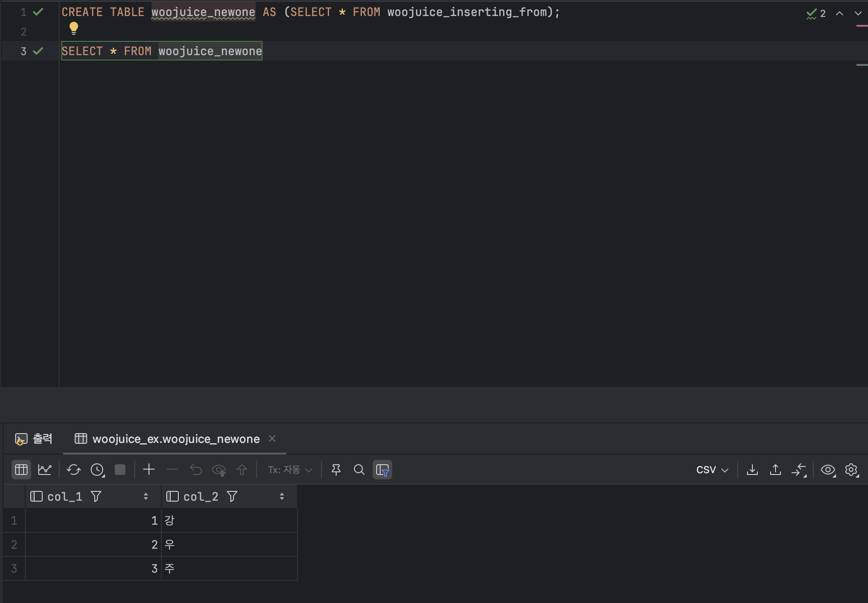Filter col_2 using funnel icon

coord(232,496)
